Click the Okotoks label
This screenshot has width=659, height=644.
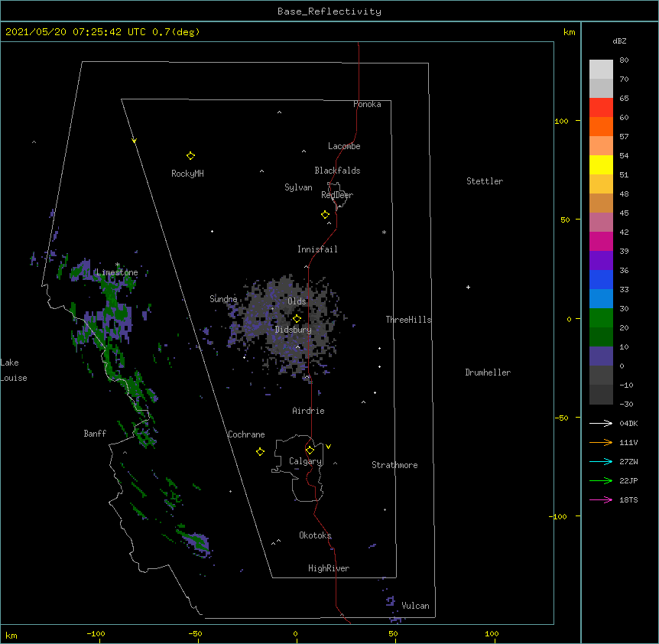coord(315,535)
